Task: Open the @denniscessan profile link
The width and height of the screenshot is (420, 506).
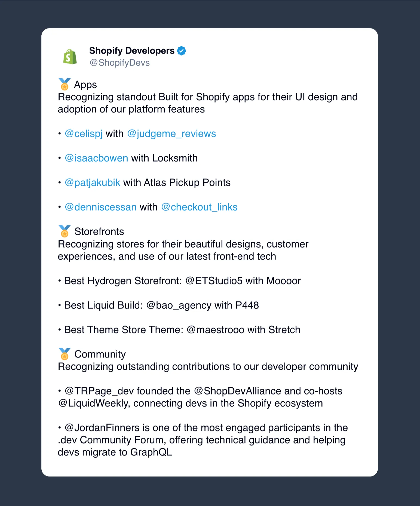Action: tap(101, 207)
